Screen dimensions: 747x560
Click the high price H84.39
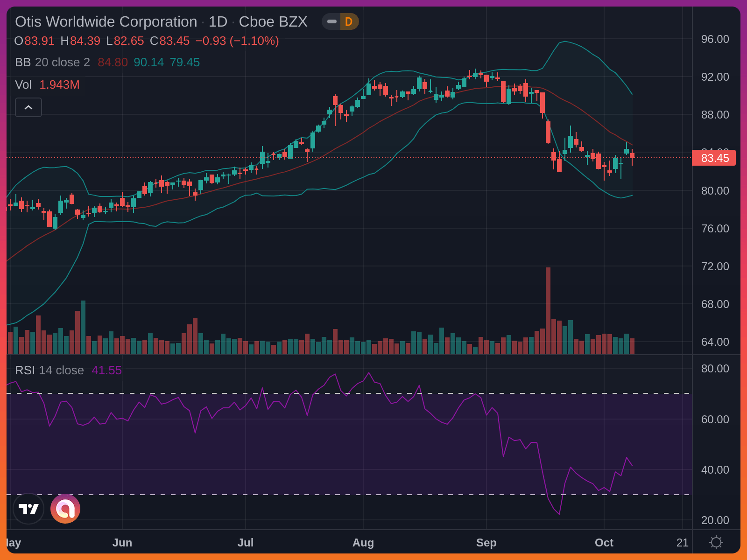pyautogui.click(x=80, y=41)
